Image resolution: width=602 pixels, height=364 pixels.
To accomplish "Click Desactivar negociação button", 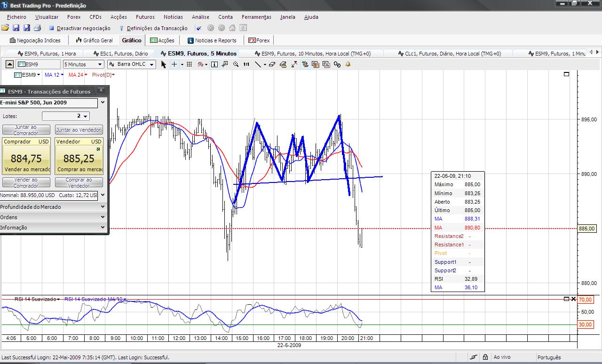I will coord(79,28).
